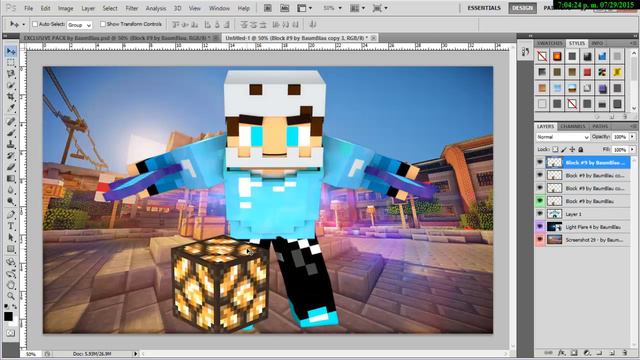Open the Fill slider arrow
640x360 pixels.
tap(633, 150)
